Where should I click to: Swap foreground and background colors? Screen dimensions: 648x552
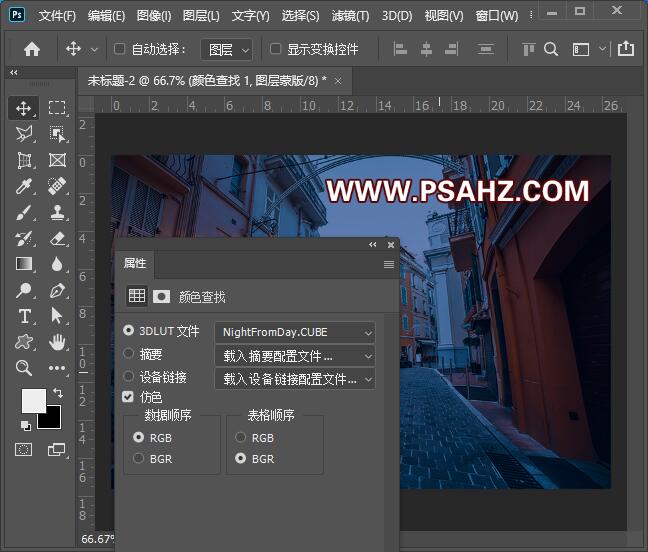pos(58,393)
